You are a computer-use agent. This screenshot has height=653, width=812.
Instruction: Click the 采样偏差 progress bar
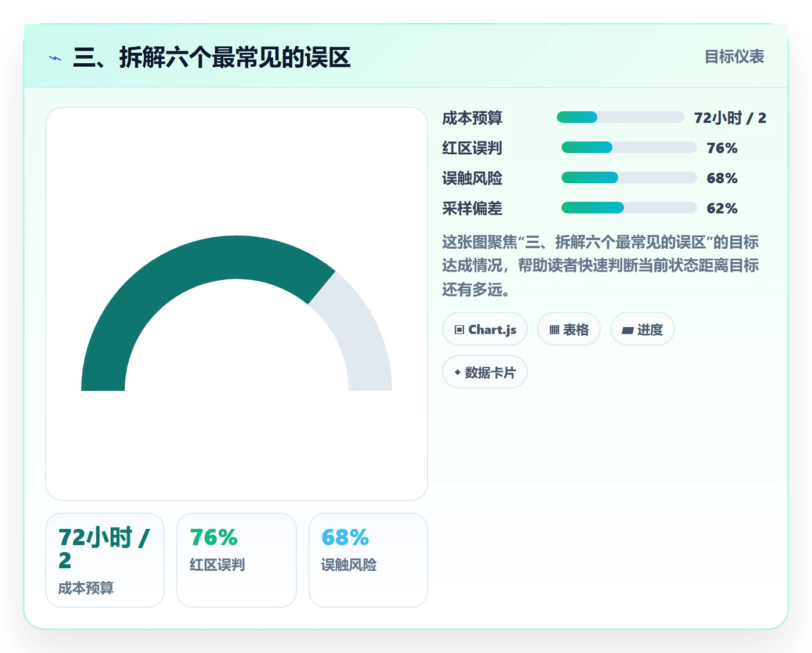pos(629,208)
